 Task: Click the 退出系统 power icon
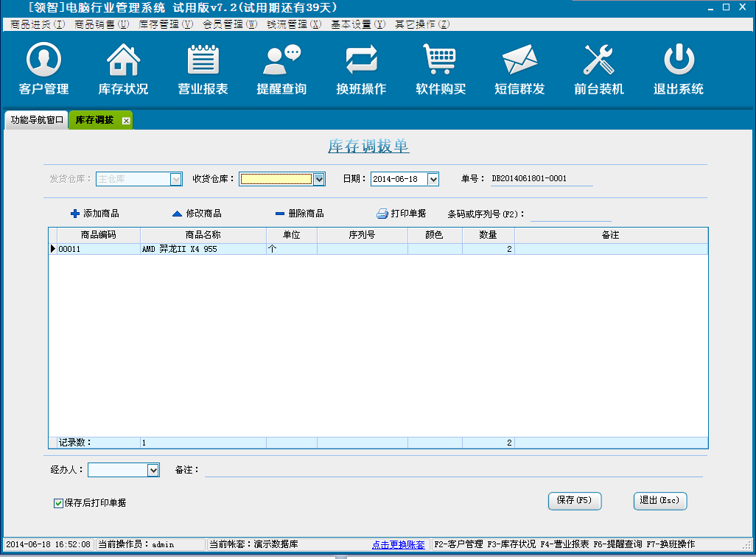[x=678, y=60]
